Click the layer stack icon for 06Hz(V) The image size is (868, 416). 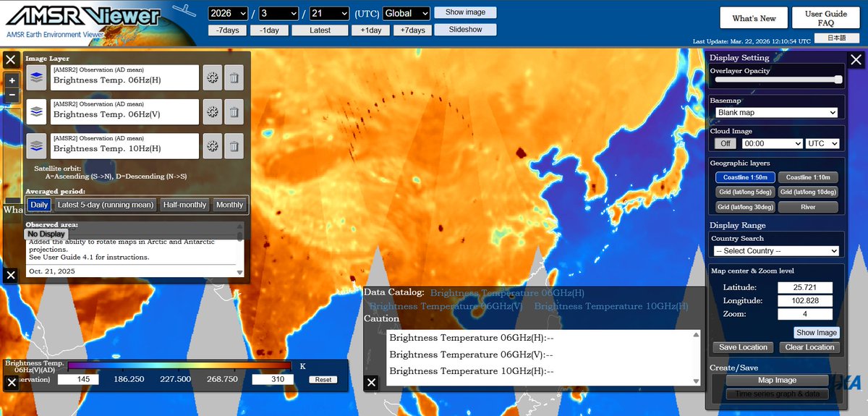click(x=37, y=111)
